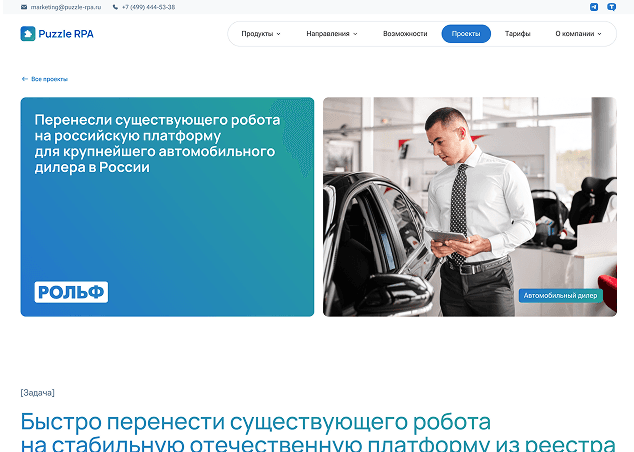Expand the Направления dropdown menu

[x=332, y=34]
